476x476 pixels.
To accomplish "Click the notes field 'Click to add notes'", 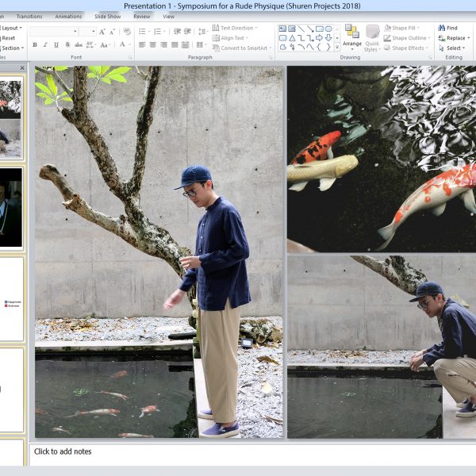I will pos(63,451).
